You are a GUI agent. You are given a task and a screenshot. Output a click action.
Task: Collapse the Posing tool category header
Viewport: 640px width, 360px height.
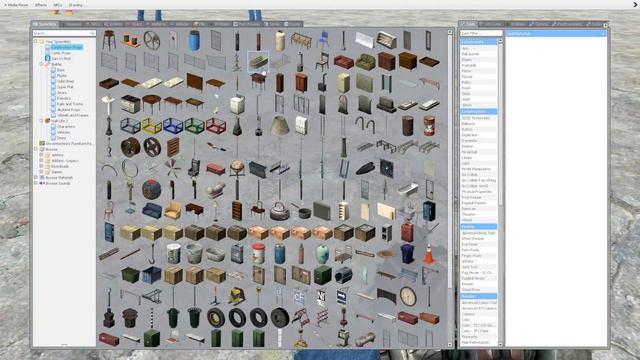coord(478,227)
